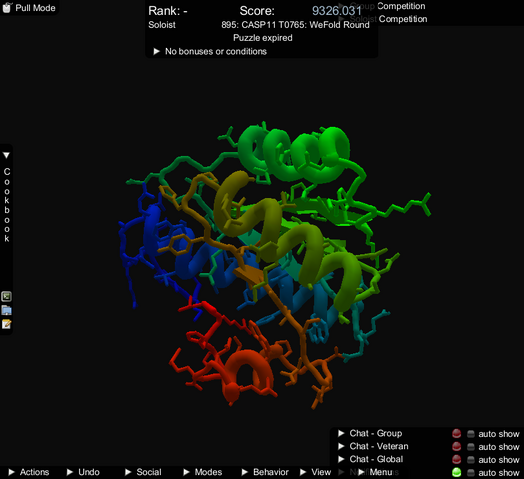Screen dimensions: 524x479
Task: Click the Pull Mode hand icon
Action: click(7, 7)
